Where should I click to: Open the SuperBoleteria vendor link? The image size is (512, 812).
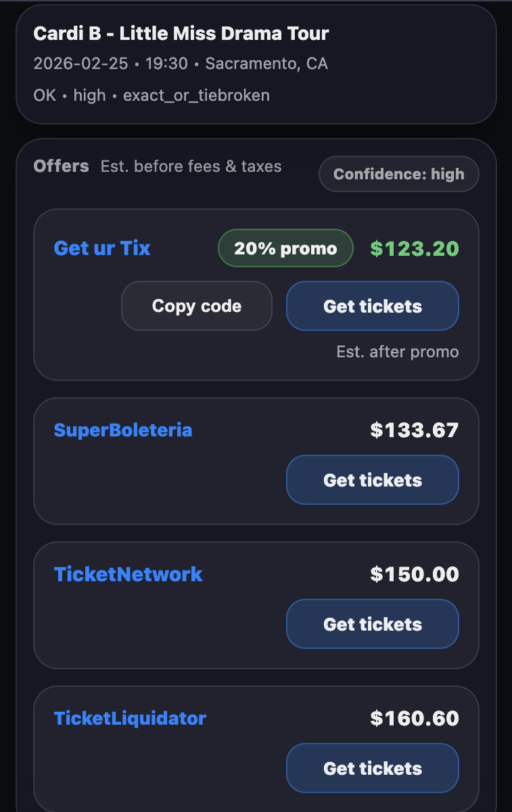pyautogui.click(x=124, y=430)
